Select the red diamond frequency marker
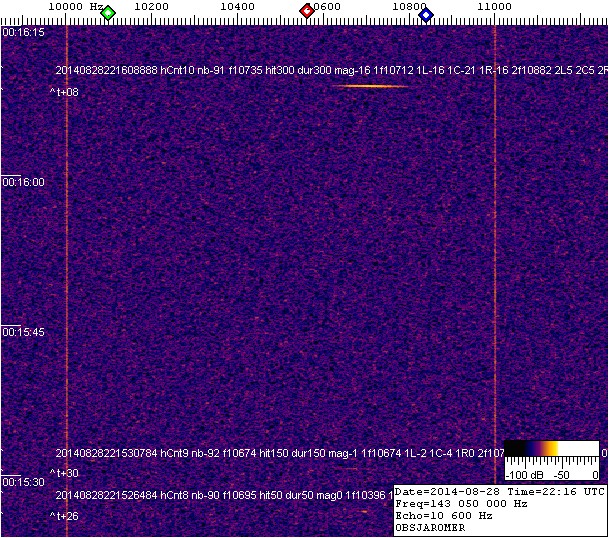This screenshot has width=609, height=538. pos(307,11)
